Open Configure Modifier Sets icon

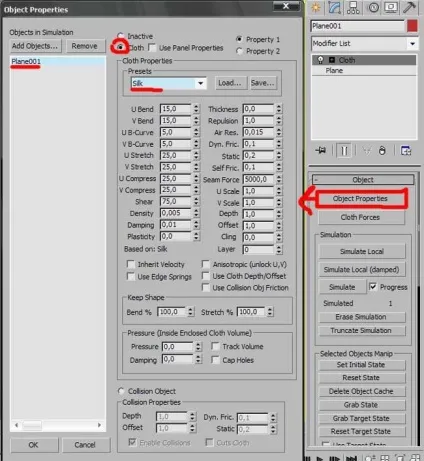(406, 151)
